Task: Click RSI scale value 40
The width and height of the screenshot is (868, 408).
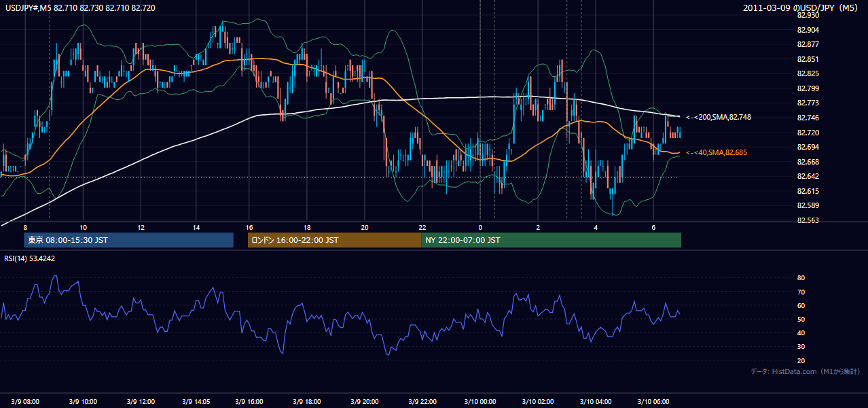Action: [801, 333]
